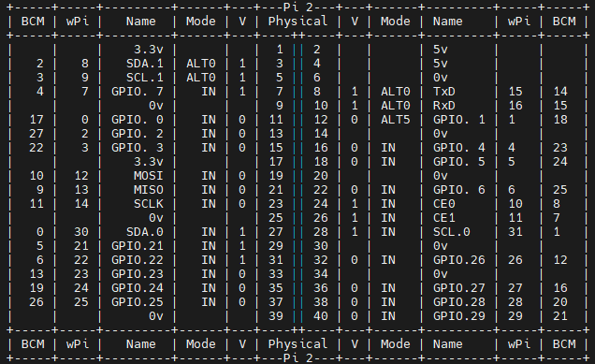Click the 5v label beside pin 2
Image resolution: width=595 pixels, height=364 pixels.
(441, 50)
